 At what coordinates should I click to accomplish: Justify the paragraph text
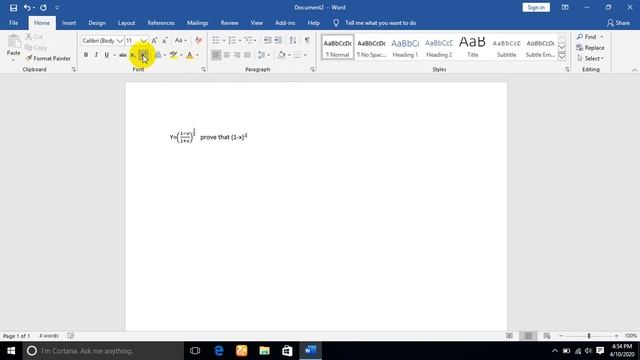tap(247, 55)
